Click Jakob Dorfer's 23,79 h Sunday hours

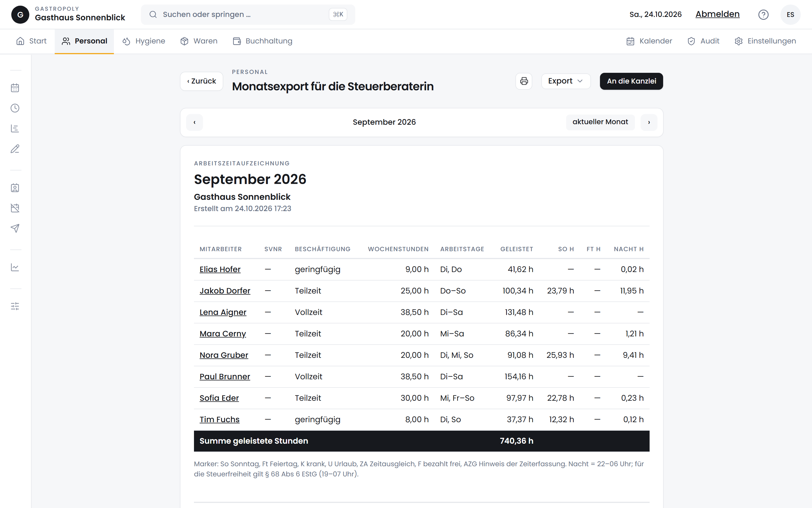point(560,291)
